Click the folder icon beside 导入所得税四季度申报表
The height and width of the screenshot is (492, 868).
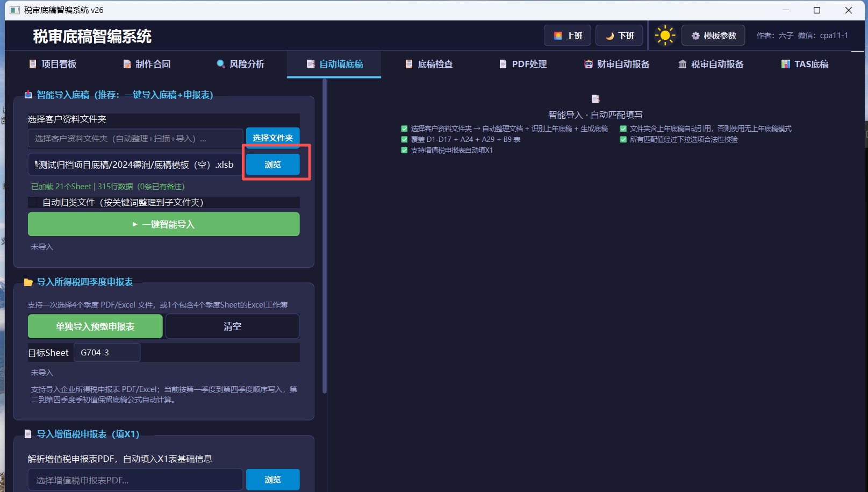28,282
